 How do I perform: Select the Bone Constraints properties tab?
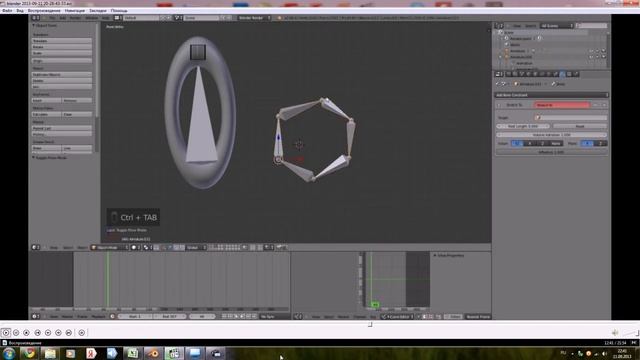(562, 74)
